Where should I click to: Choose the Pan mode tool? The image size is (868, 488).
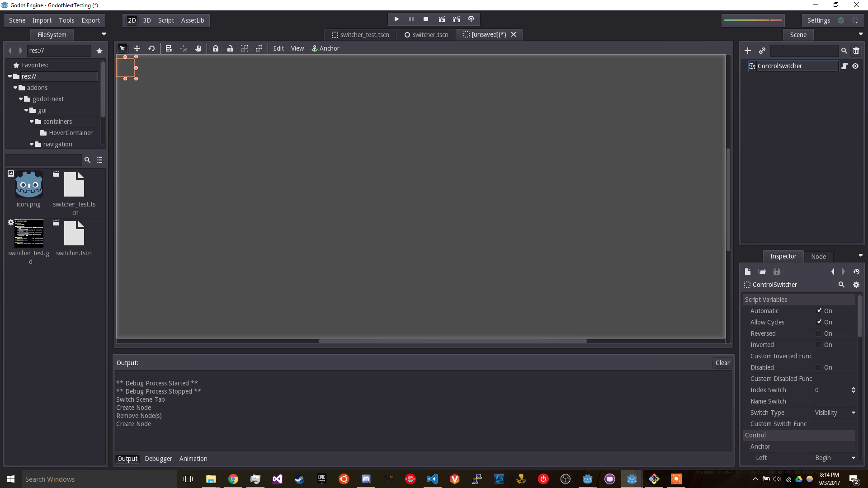[198, 48]
